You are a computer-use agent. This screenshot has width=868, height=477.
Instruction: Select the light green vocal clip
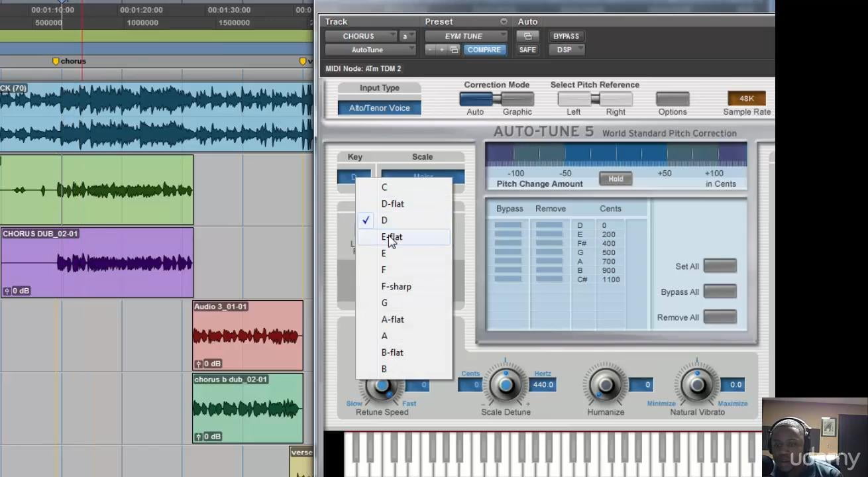(x=97, y=190)
